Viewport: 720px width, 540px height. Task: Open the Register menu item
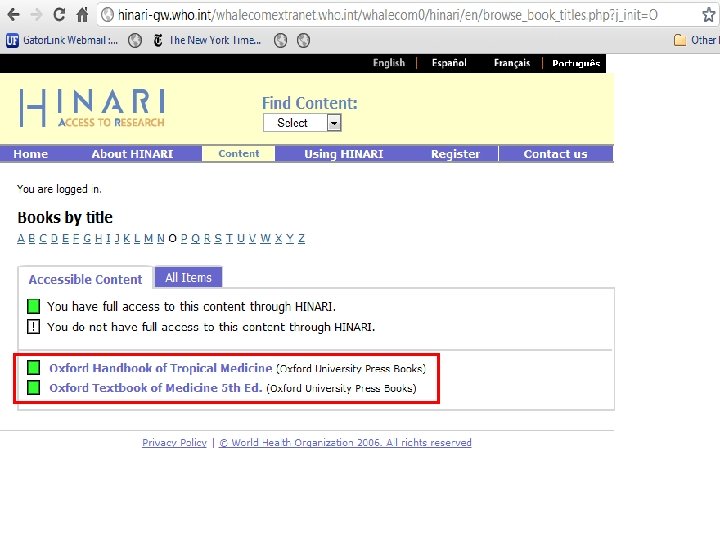click(x=456, y=154)
